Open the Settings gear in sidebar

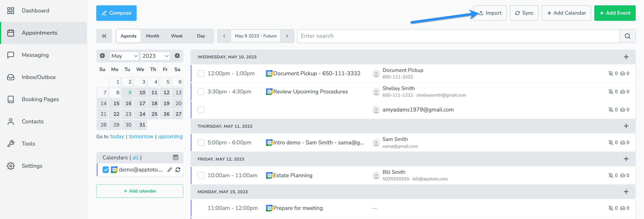[x=32, y=166]
